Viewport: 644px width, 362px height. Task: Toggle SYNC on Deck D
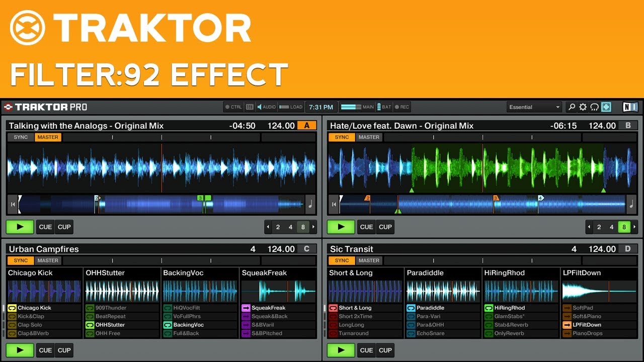click(342, 260)
